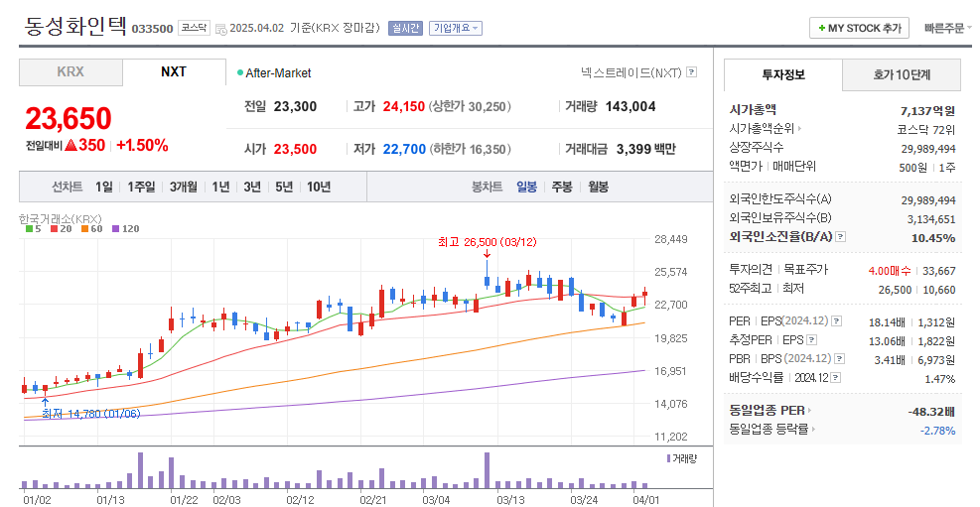The height and width of the screenshot is (507, 980).
Task: Click the 상장주식수 value 29,989,494
Action: (x=928, y=149)
